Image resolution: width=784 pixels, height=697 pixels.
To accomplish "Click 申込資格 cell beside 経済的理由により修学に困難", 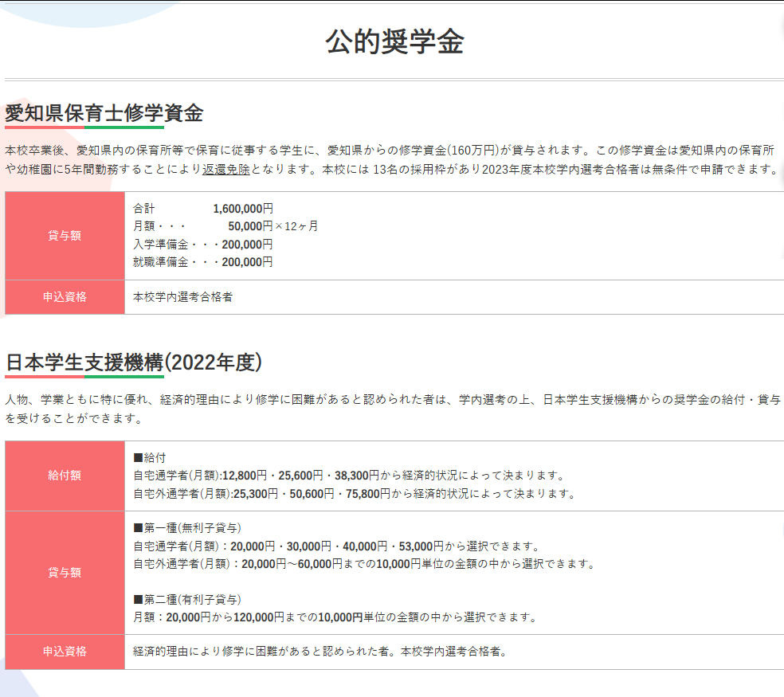I will pyautogui.click(x=65, y=652).
